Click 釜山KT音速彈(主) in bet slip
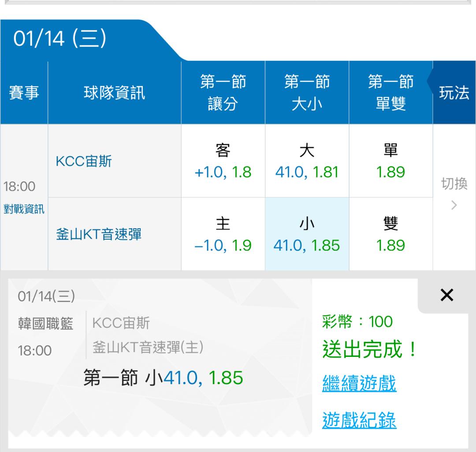Image resolution: width=476 pixels, height=452 pixels. tap(148, 347)
